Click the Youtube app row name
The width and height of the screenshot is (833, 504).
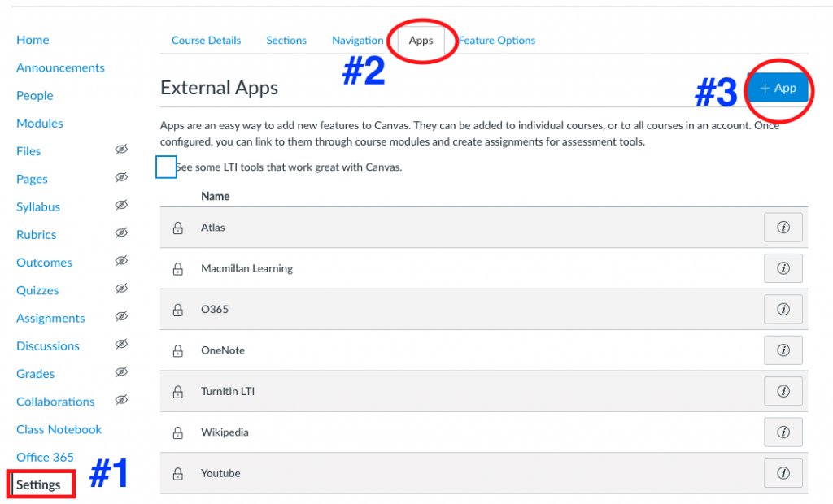coord(220,473)
